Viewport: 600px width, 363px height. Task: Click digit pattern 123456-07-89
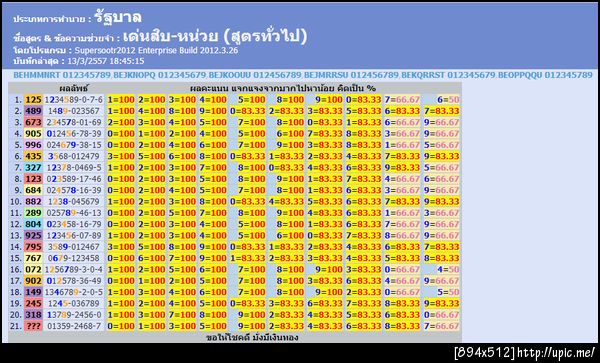click(74, 235)
